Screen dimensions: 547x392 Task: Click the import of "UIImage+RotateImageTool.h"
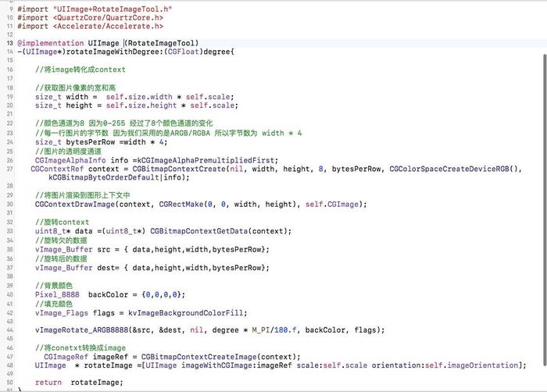(x=95, y=9)
